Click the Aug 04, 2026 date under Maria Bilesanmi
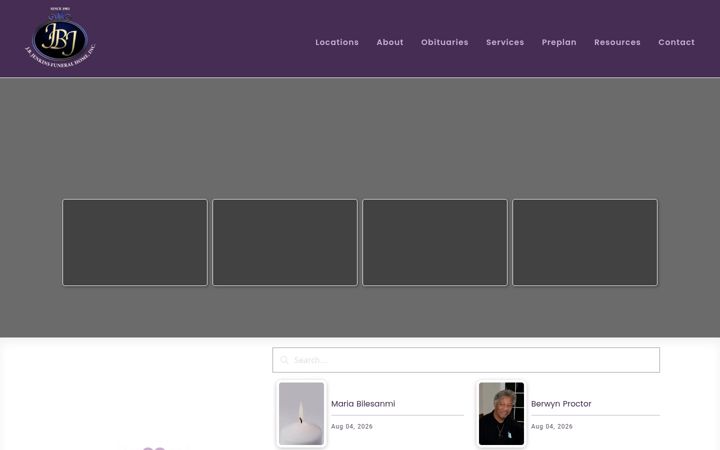This screenshot has width=720, height=450. click(x=352, y=427)
